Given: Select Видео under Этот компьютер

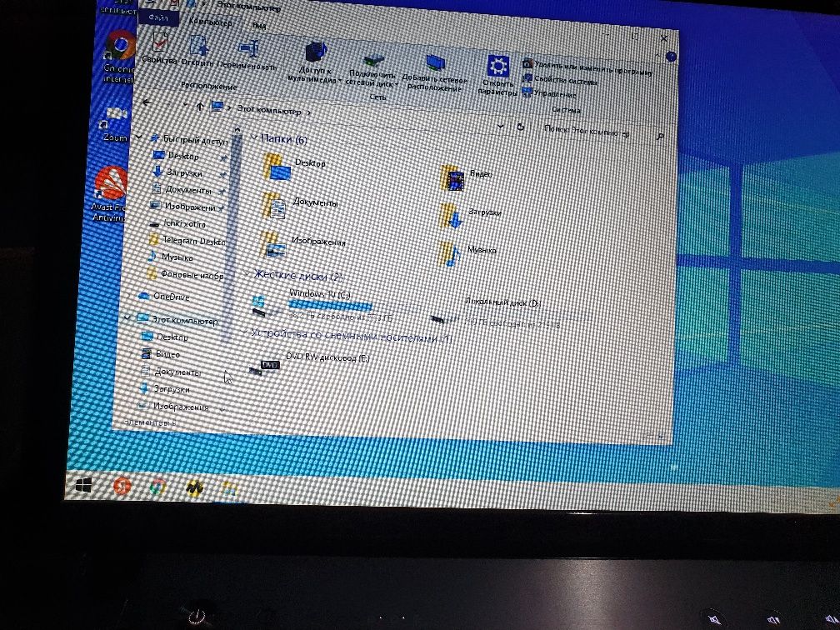Looking at the screenshot, I should click(167, 354).
